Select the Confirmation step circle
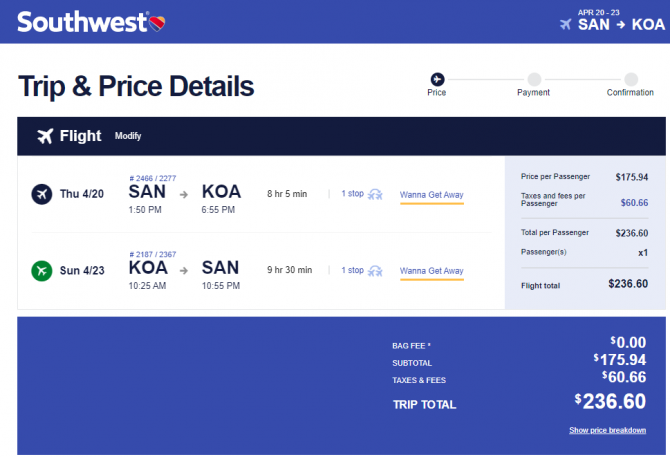 coord(631,79)
